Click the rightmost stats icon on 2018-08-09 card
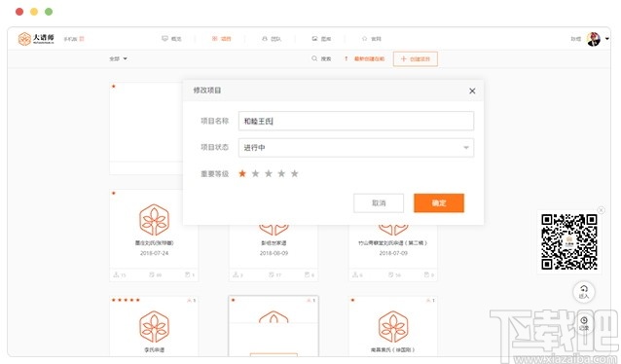Image resolution: width=621 pixels, height=364 pixels. (x=307, y=274)
